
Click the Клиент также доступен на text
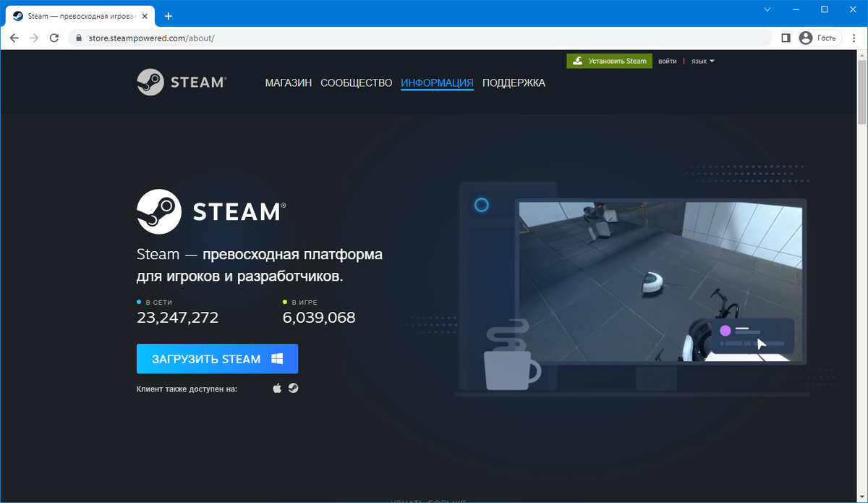[187, 389]
